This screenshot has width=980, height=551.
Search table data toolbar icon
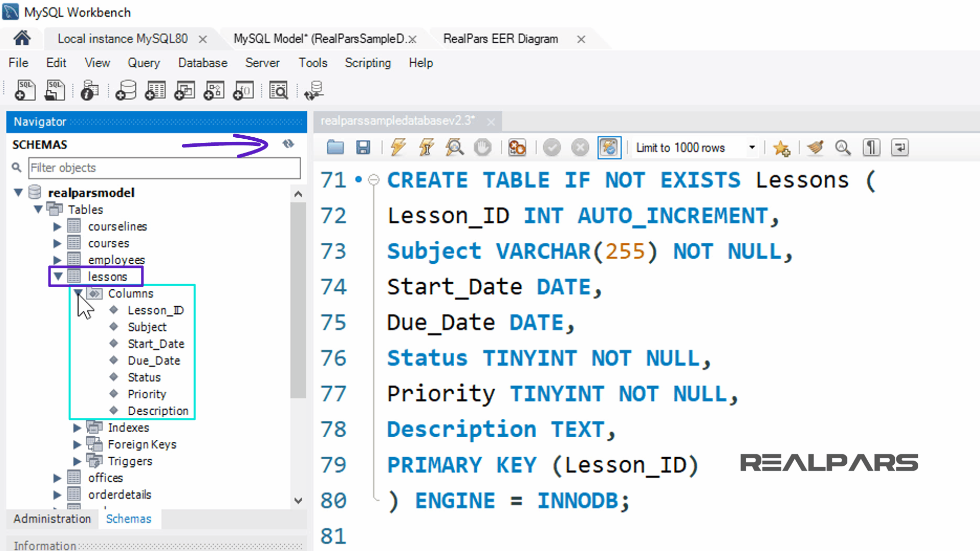279,90
